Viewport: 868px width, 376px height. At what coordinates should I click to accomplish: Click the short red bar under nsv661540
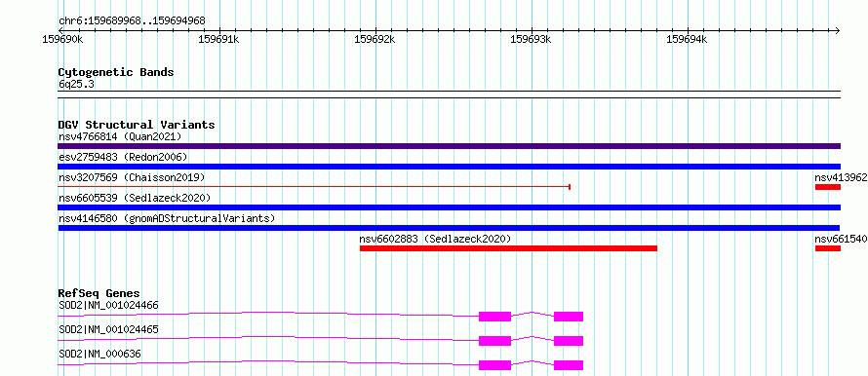point(828,248)
